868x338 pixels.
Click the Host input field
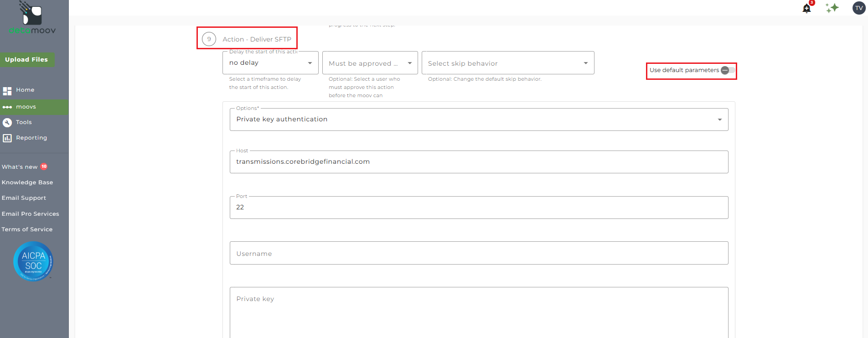[x=478, y=162]
